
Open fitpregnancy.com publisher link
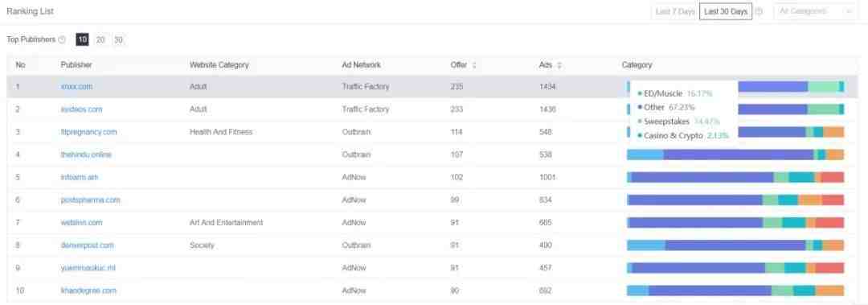[x=88, y=132]
